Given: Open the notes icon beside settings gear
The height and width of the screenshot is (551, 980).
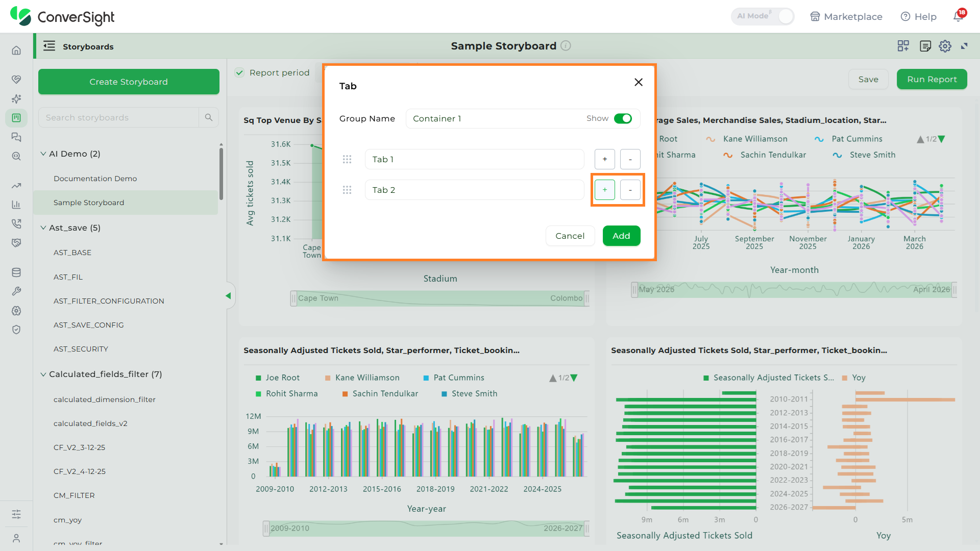Looking at the screenshot, I should pos(925,46).
